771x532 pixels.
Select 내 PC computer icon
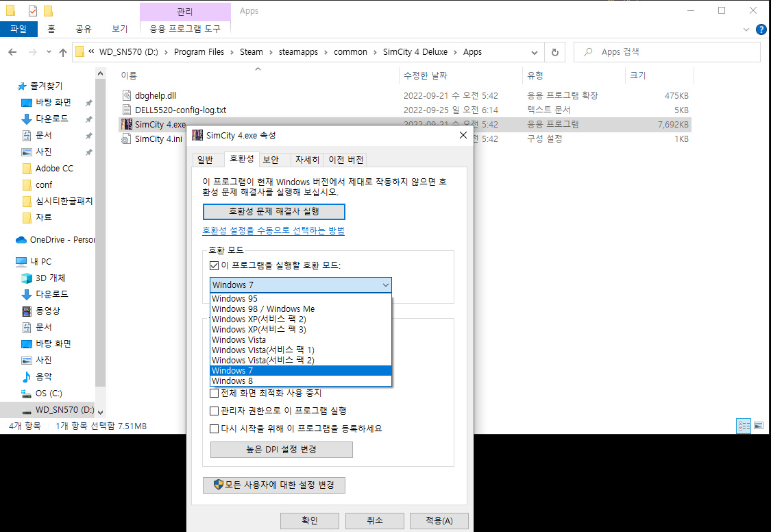21,262
